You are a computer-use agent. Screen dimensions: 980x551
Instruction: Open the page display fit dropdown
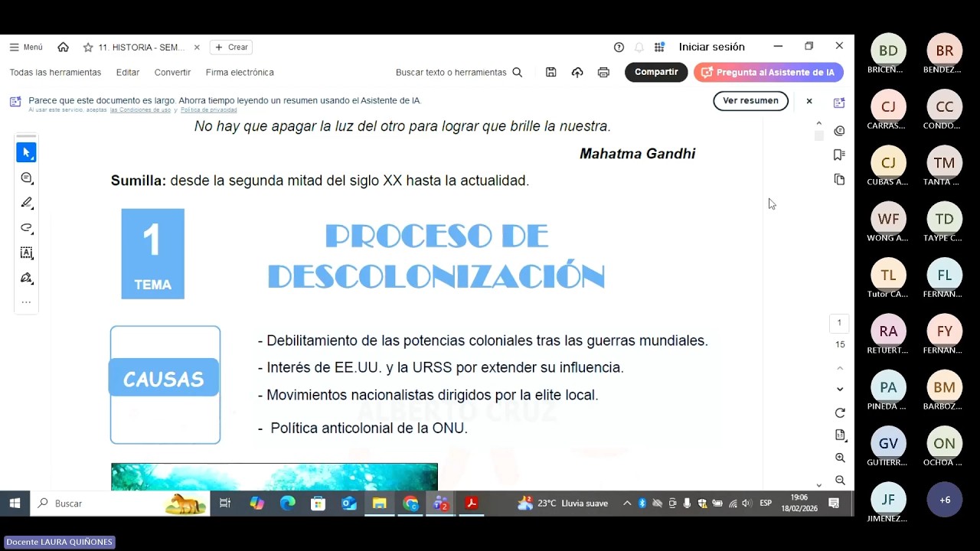click(840, 435)
